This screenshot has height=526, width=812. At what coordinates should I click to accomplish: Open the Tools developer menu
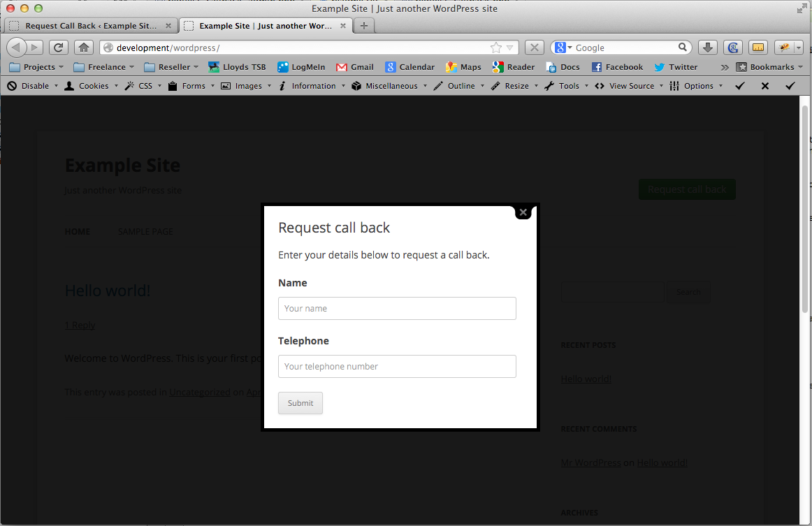tap(567, 86)
